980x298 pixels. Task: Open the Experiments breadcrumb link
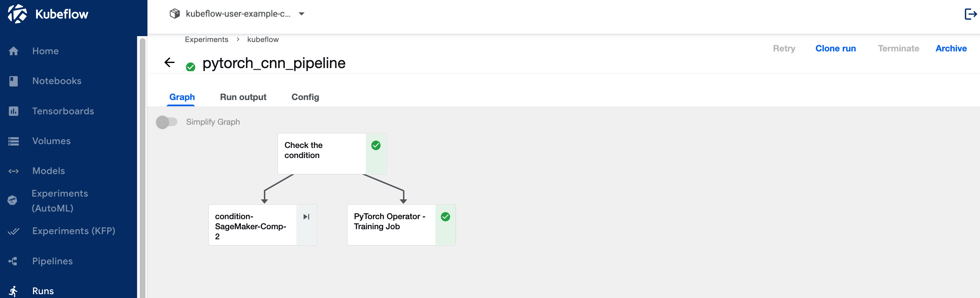coord(207,40)
